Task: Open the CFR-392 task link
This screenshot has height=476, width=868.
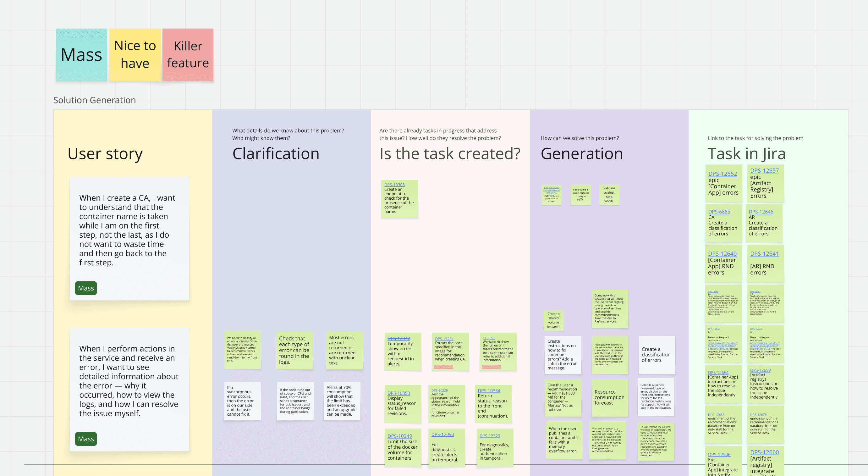Action: [488, 338]
